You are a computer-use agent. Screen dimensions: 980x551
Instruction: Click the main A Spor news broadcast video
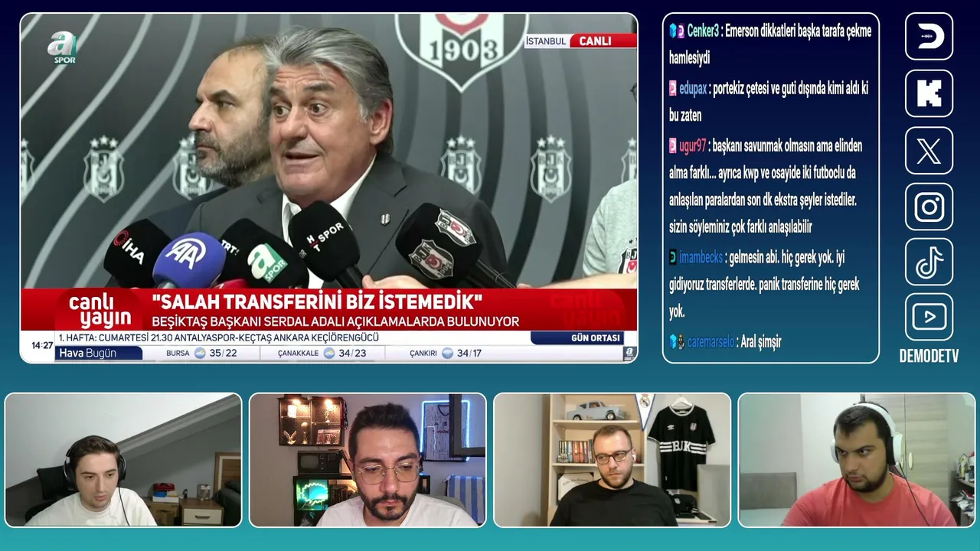(328, 187)
